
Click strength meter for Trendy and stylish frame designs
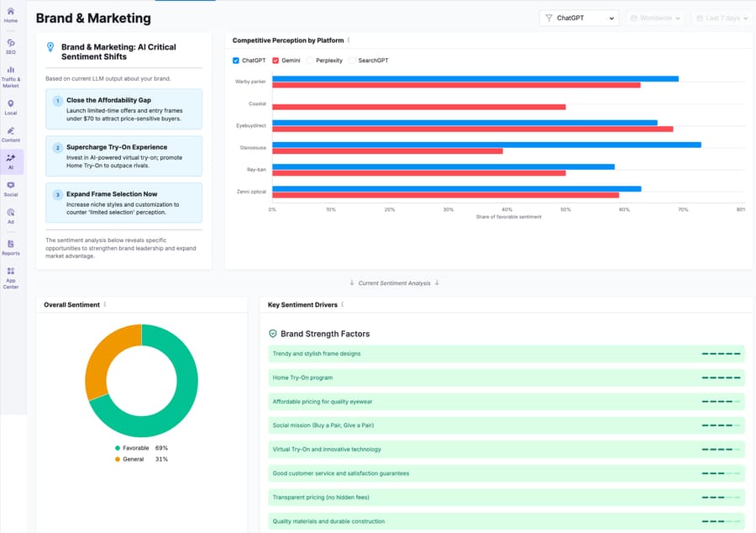coord(721,354)
